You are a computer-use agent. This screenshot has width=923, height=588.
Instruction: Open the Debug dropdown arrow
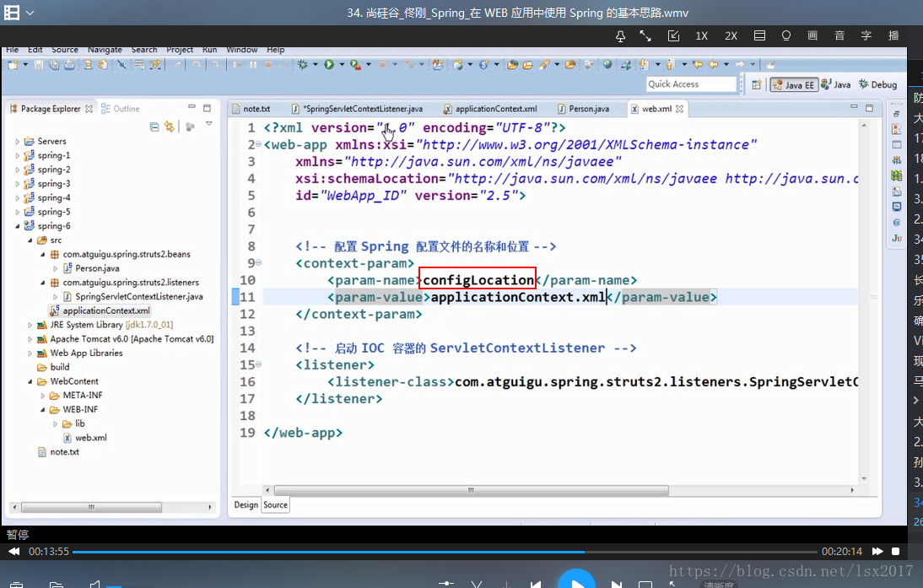pyautogui.click(x=316, y=64)
